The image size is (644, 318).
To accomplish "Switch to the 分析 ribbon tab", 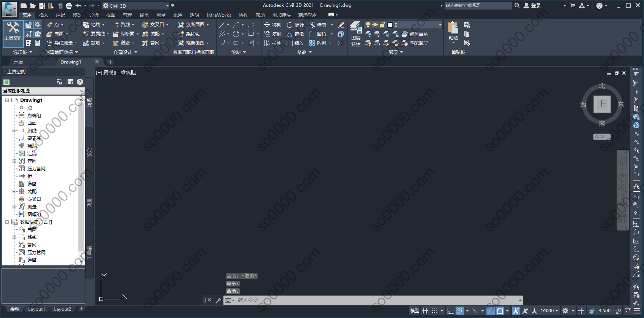I will [94, 15].
